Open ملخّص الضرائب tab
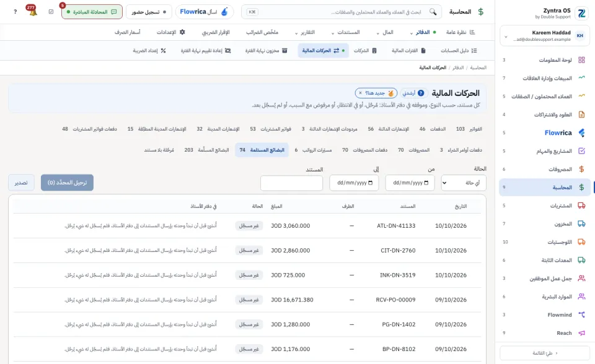The height and width of the screenshot is (364, 595). [x=262, y=32]
